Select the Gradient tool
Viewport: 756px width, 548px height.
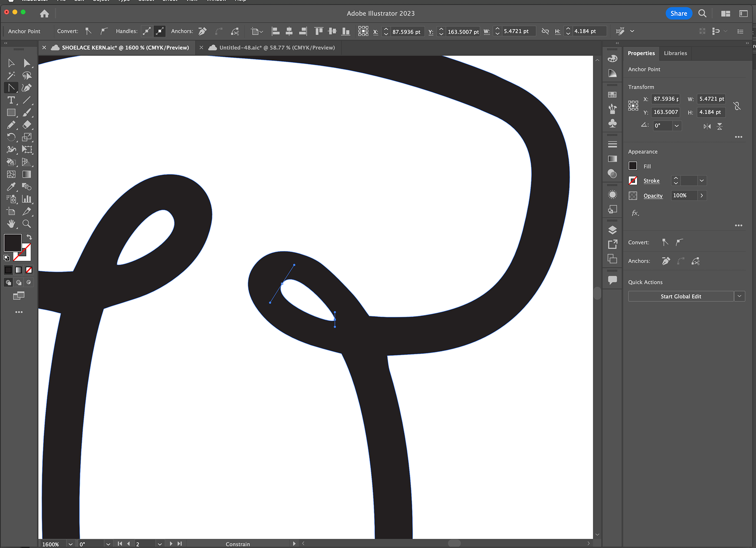point(27,174)
